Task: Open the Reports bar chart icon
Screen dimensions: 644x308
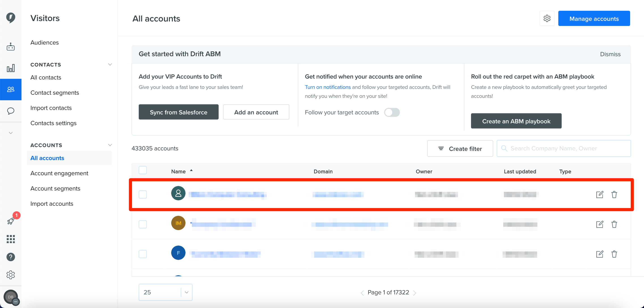Action: point(11,68)
